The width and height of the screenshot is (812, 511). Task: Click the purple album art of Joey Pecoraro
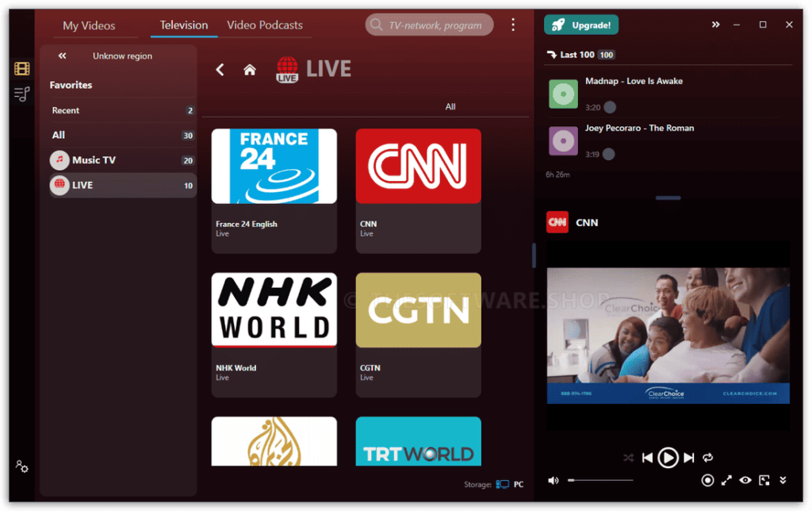[x=564, y=140]
